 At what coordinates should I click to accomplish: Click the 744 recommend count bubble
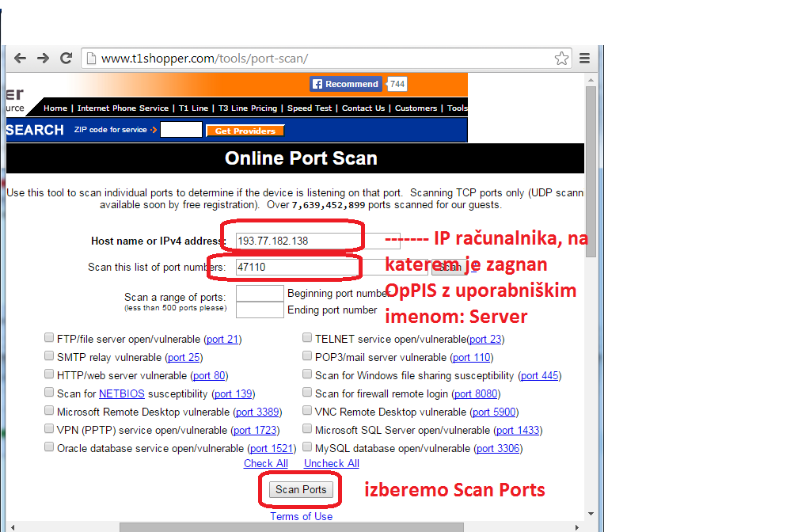point(397,84)
